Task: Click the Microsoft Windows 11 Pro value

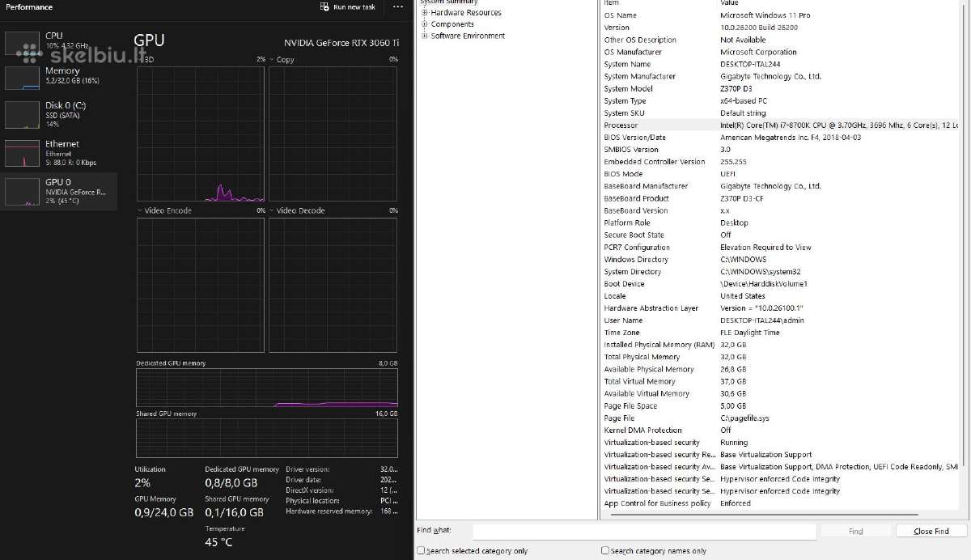Action: pos(765,15)
